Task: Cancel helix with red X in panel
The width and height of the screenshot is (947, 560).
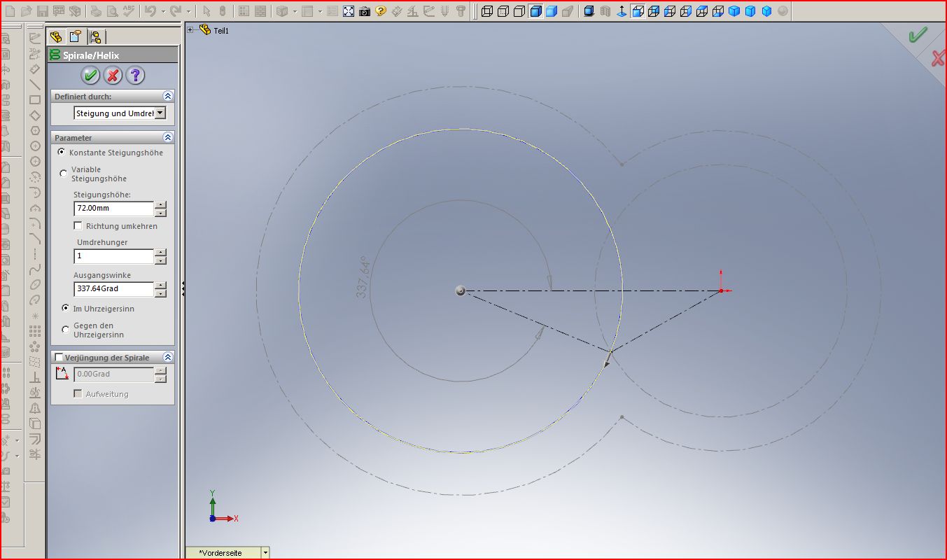Action: point(113,75)
